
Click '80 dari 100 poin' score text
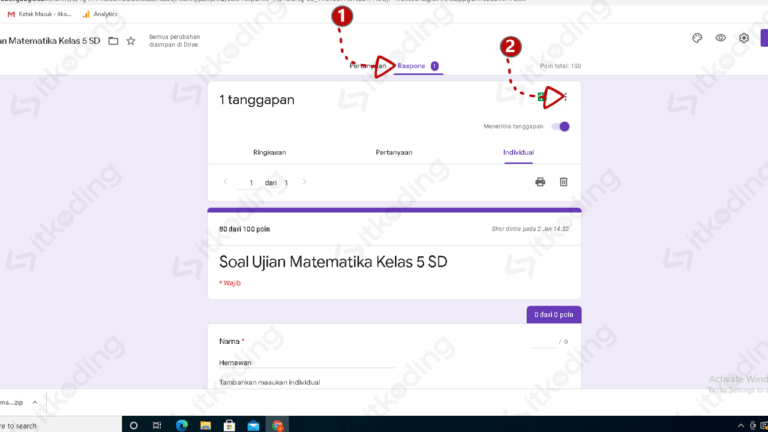[244, 229]
